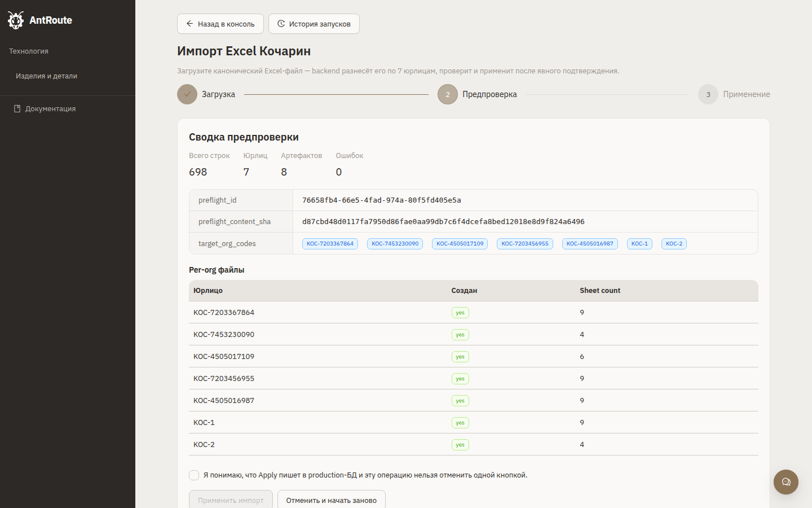This screenshot has height=508, width=812.
Task: Click the KOC-4505017109 org code tag
Action: pos(460,244)
